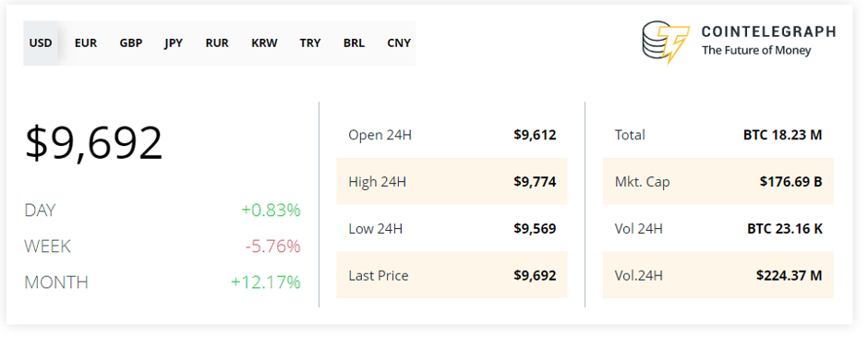
Task: Switch prices to RUR
Action: (x=217, y=43)
